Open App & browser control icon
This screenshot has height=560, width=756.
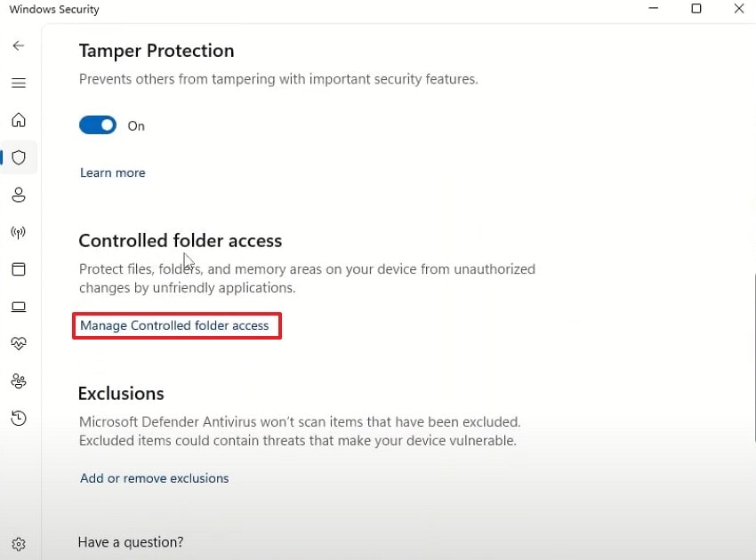pyautogui.click(x=19, y=269)
